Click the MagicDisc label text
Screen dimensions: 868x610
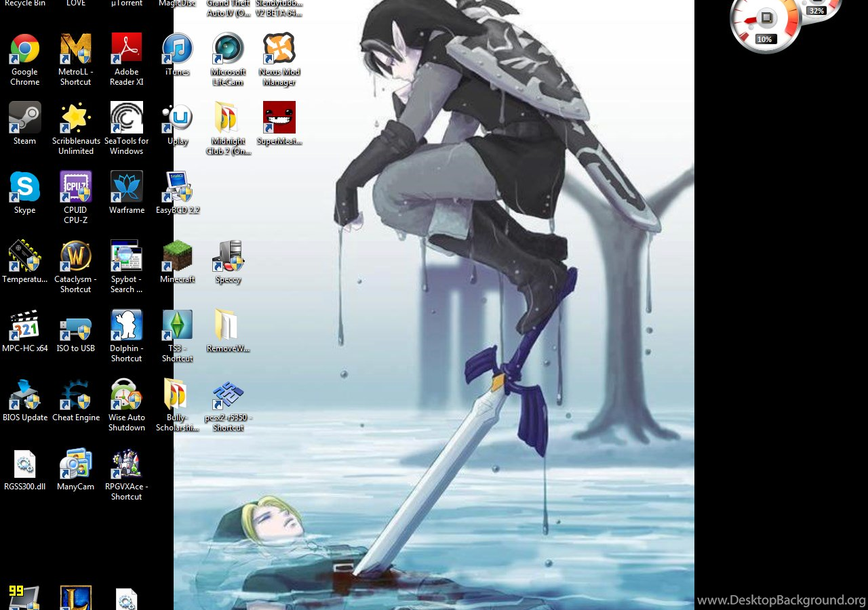(177, 3)
